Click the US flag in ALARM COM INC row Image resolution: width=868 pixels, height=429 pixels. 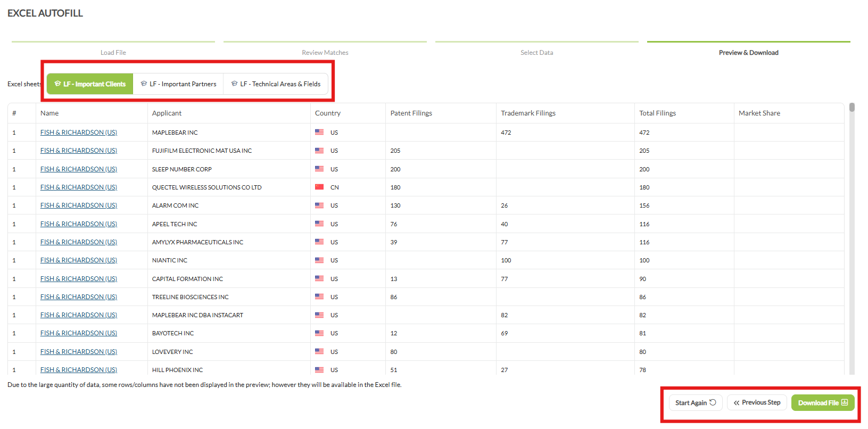pyautogui.click(x=319, y=205)
